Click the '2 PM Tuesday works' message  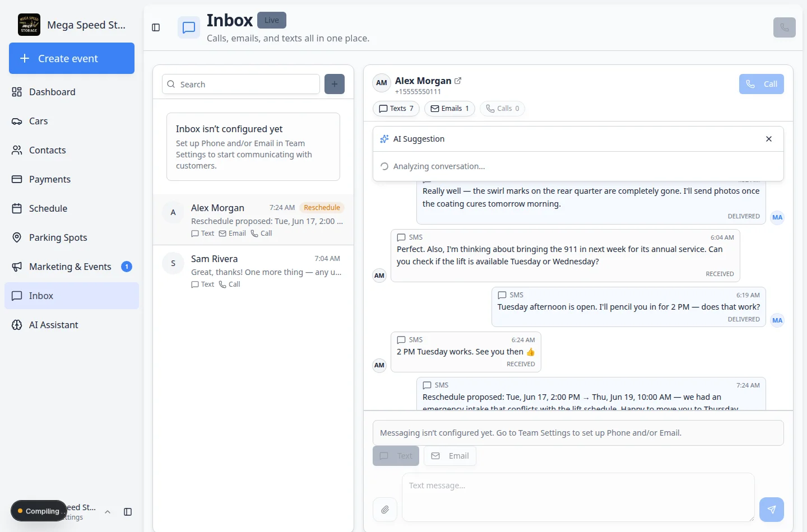(x=466, y=352)
